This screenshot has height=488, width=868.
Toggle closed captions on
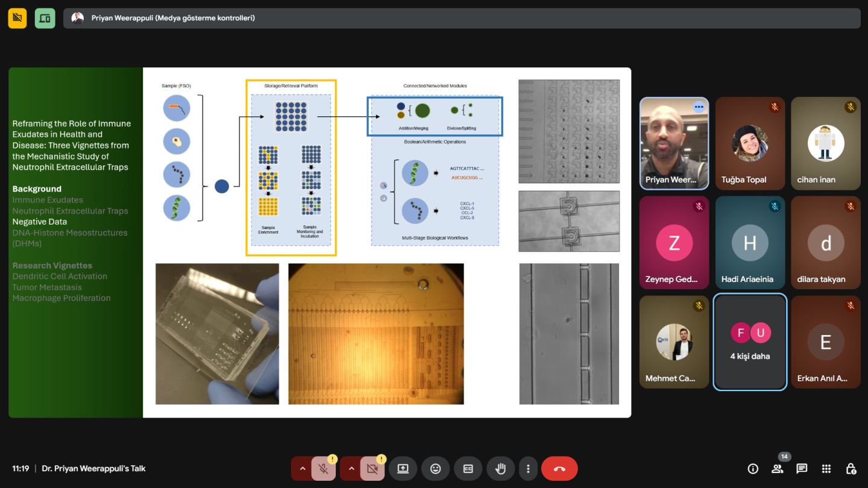click(x=468, y=469)
